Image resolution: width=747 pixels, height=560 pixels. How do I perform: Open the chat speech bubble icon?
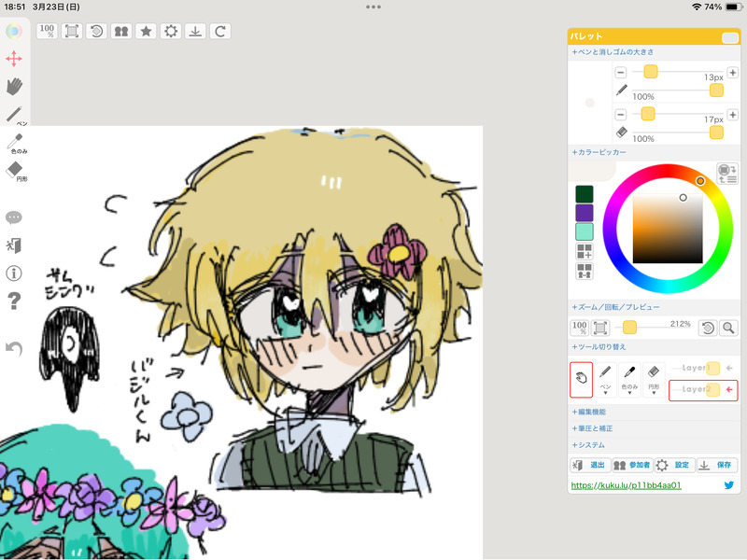tap(13, 217)
